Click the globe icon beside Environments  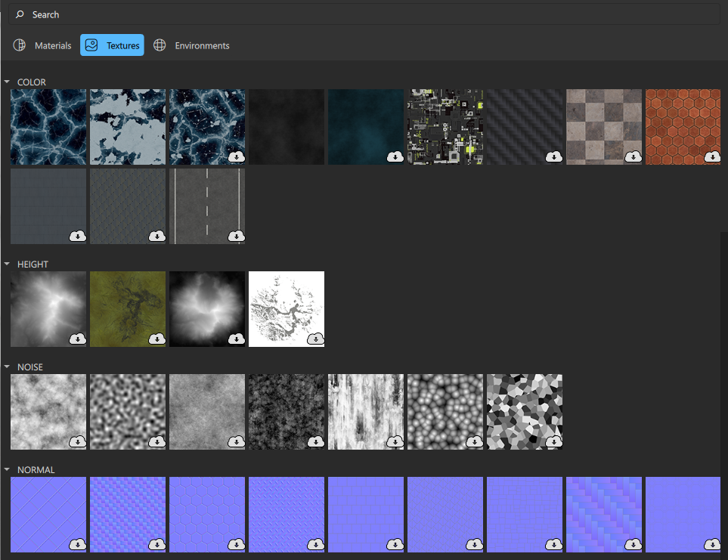point(160,45)
